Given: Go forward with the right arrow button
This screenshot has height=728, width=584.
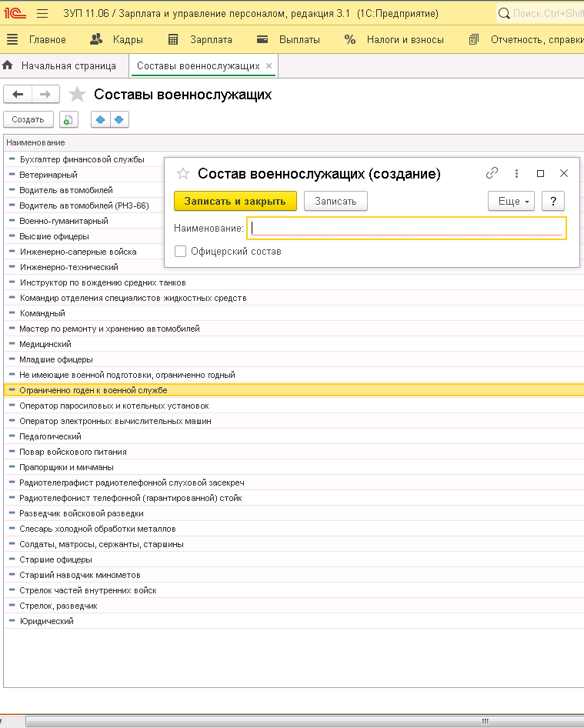Looking at the screenshot, I should pos(45,95).
